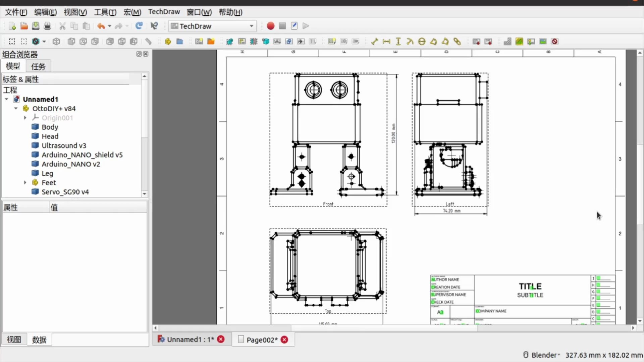Click the macro record red button
Screen dimensions: 644x362
pos(270,26)
